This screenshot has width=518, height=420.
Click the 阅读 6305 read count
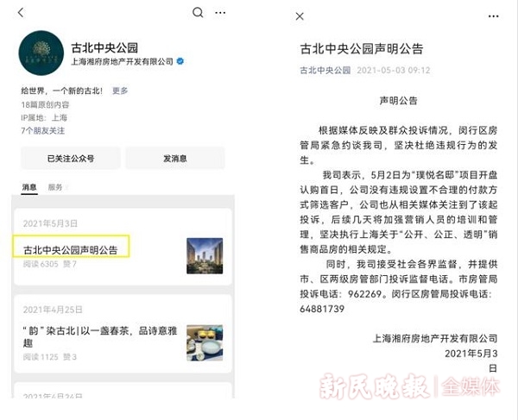[x=41, y=264]
